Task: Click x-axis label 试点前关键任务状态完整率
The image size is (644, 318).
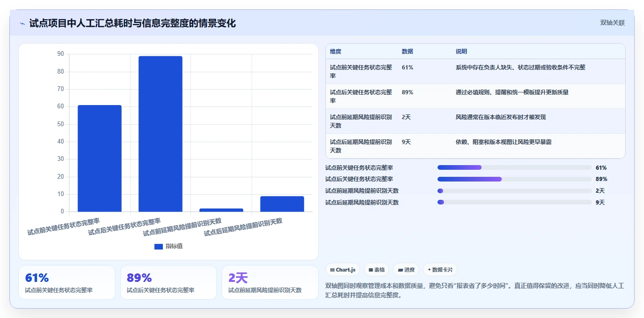Action: pos(63,227)
